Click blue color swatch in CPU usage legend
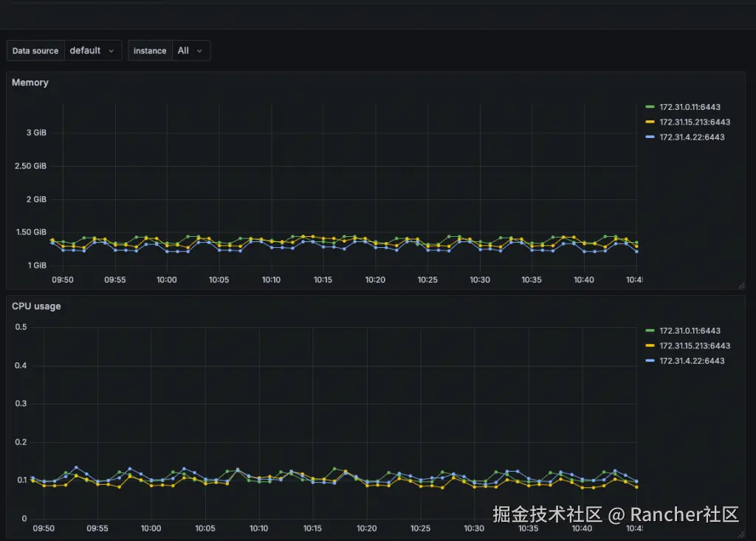Viewport: 756px width, 541px height. coord(650,361)
